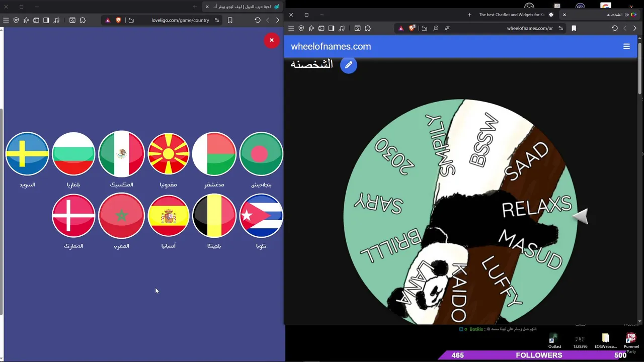Open wallet icon in wheelofnames window
Viewport: 644px width, 362px height.
pos(321,28)
